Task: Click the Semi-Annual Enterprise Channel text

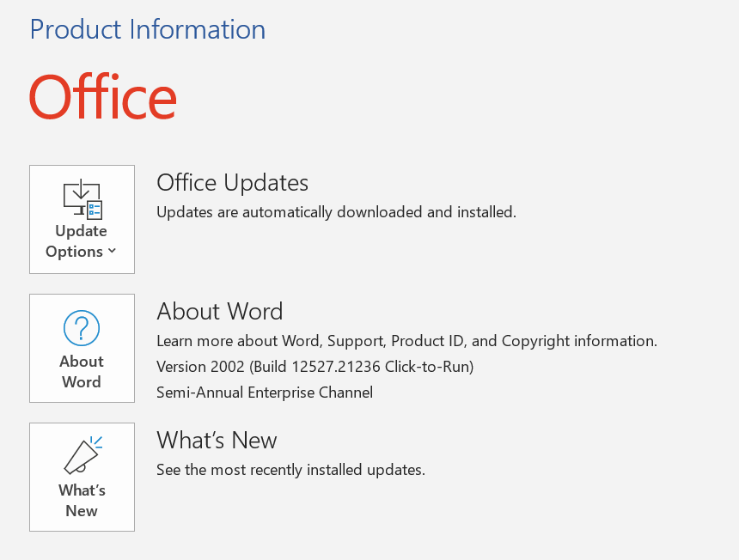Action: point(265,392)
